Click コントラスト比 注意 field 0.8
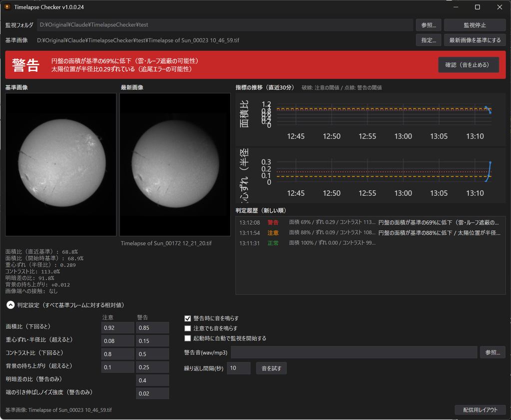 [118, 354]
